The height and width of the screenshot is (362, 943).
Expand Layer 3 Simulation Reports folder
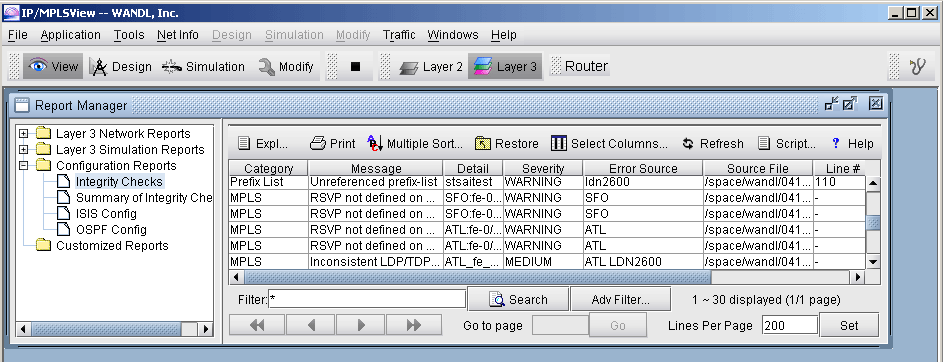point(23,150)
